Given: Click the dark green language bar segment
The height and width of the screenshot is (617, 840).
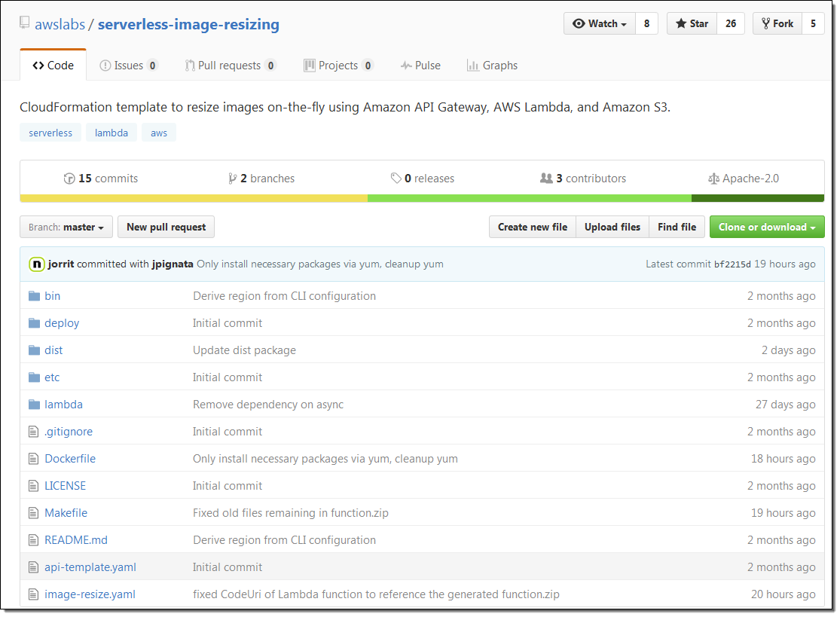Looking at the screenshot, I should [758, 199].
